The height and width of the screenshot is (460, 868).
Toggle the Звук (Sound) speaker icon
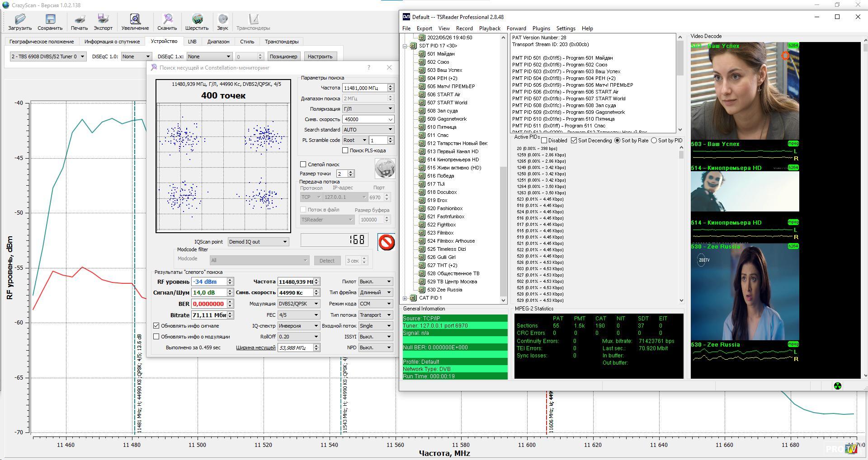tap(222, 19)
